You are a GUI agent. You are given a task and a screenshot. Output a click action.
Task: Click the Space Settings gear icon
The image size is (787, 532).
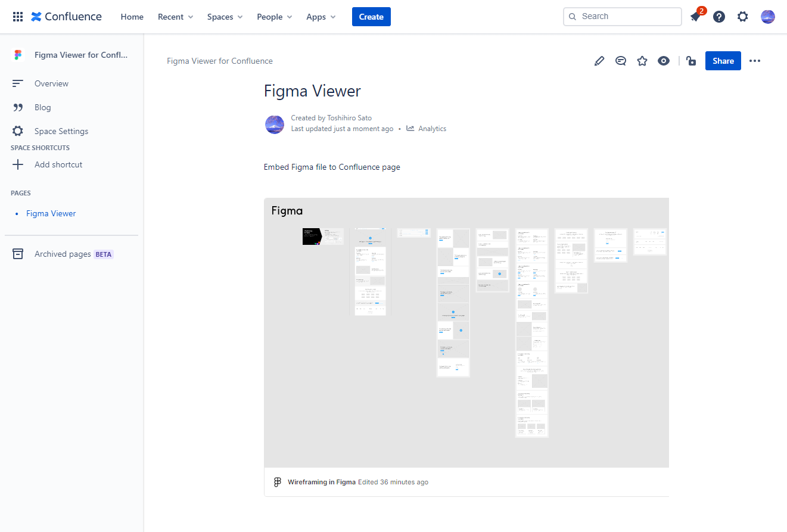[18, 131]
